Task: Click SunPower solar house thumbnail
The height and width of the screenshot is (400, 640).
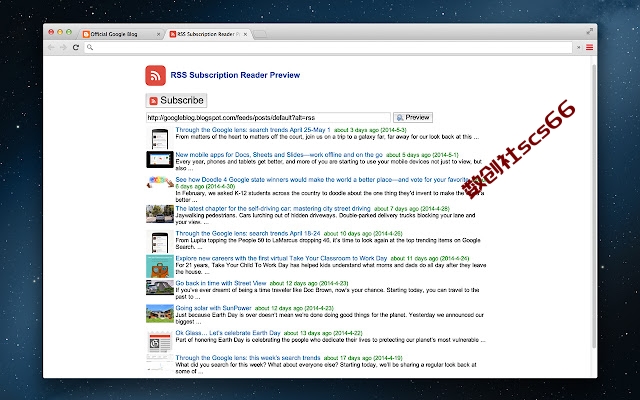Action: [x=160, y=313]
